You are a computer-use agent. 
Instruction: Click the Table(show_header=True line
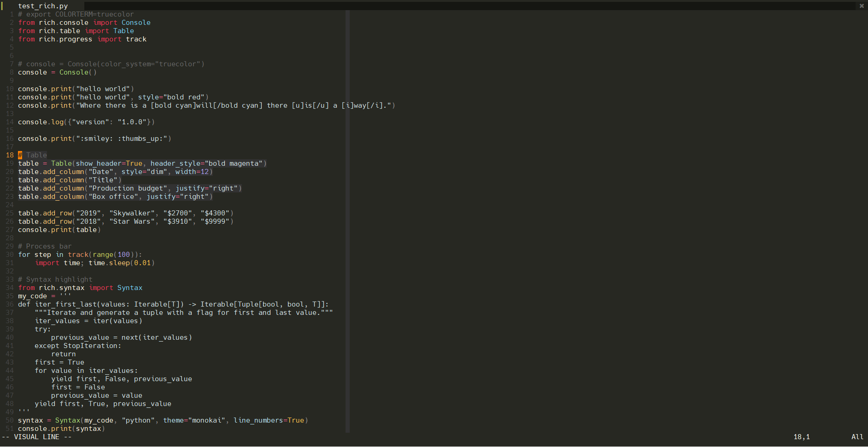tap(142, 163)
